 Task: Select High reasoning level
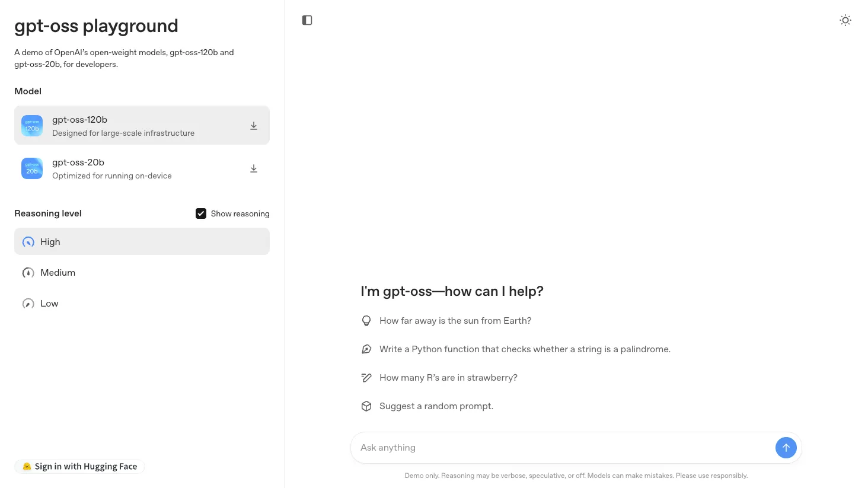(142, 241)
